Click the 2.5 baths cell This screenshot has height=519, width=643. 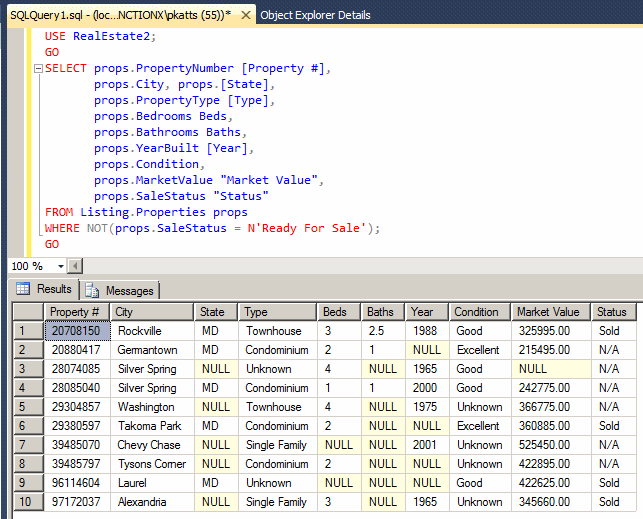(383, 331)
